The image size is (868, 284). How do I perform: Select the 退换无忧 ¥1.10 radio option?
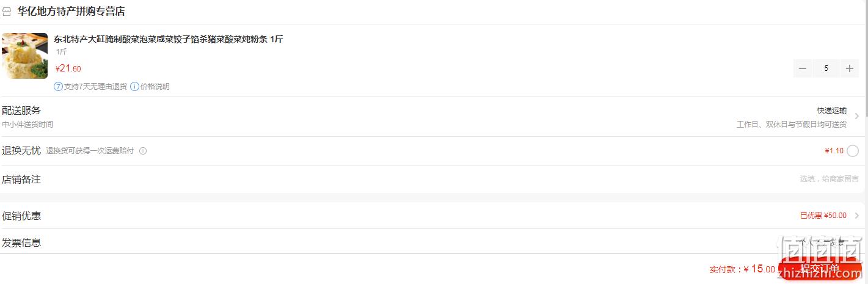pos(853,151)
